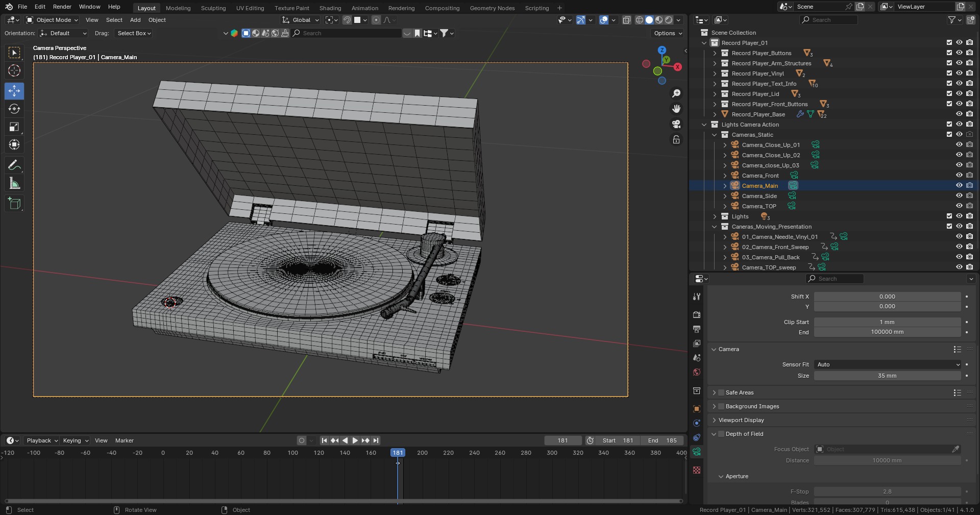Open the timeline Marker menu

click(x=125, y=440)
